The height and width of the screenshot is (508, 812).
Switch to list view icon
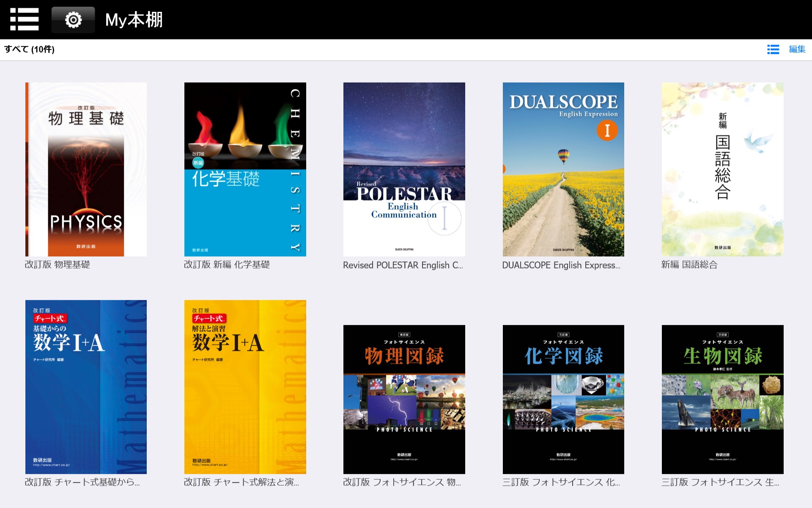point(773,50)
